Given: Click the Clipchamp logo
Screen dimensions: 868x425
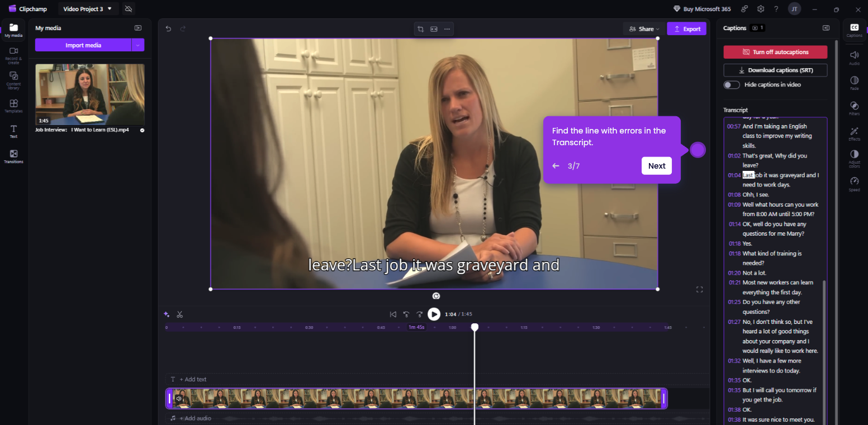Looking at the screenshot, I should (x=28, y=9).
